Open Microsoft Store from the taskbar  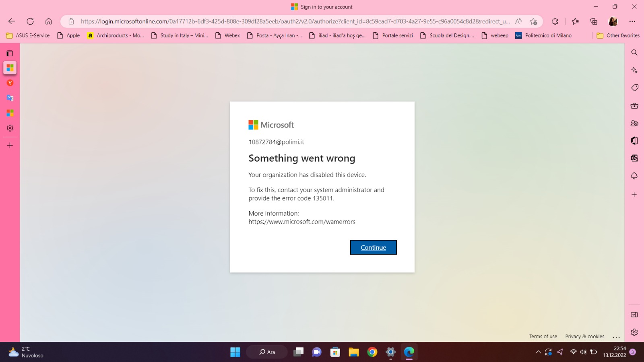335,352
